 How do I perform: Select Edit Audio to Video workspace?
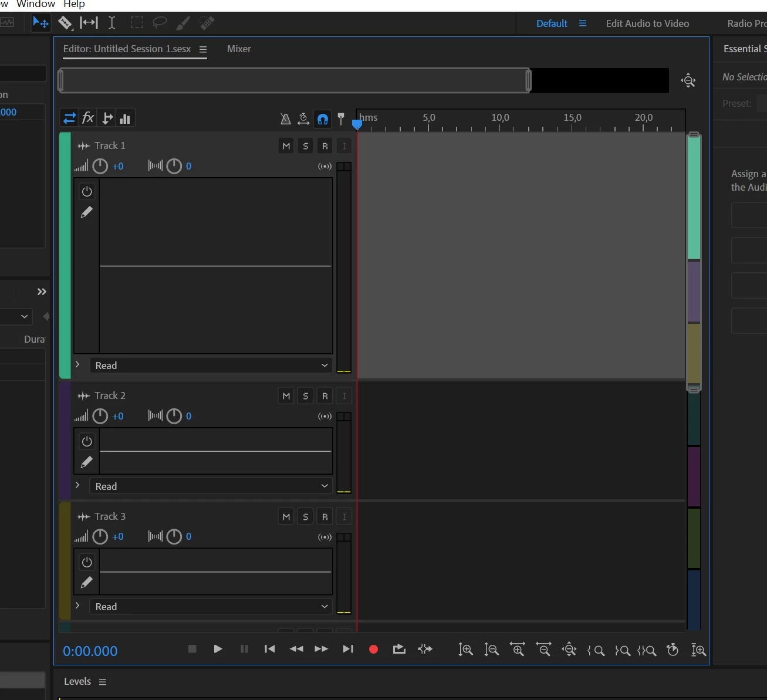point(647,23)
